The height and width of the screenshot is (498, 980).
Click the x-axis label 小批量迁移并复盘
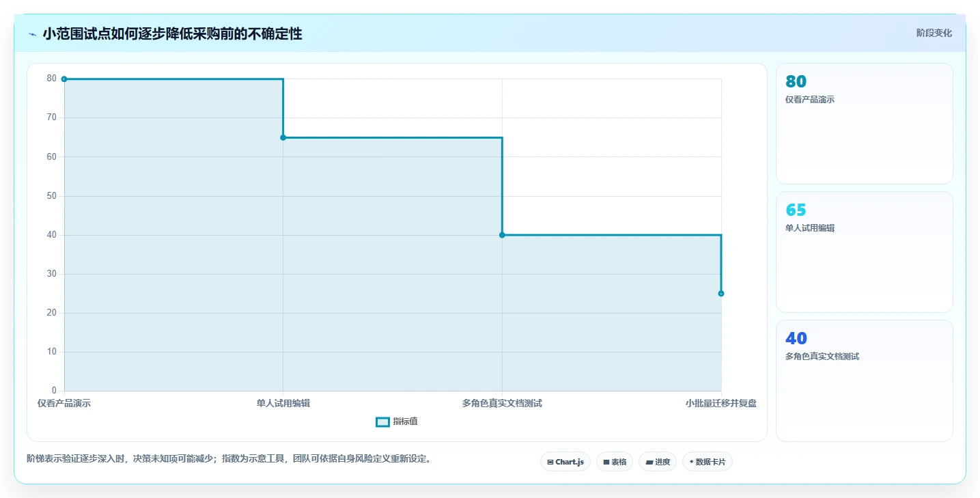click(x=721, y=404)
